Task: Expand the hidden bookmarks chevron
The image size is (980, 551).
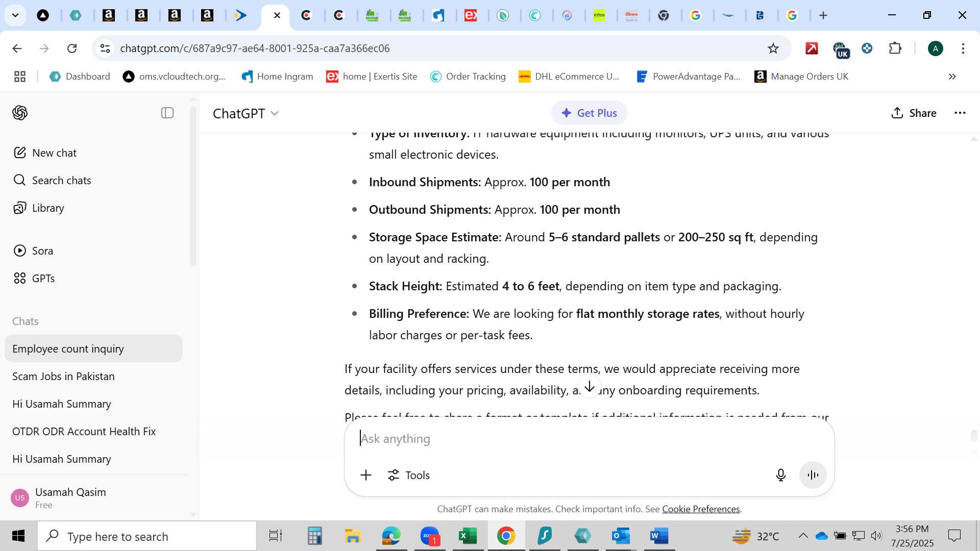Action: point(952,77)
